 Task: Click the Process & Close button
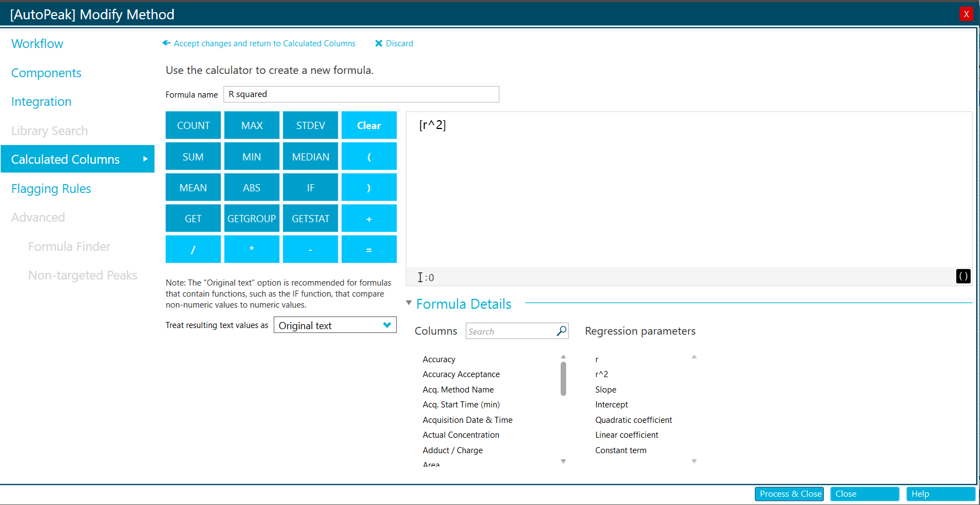click(789, 494)
